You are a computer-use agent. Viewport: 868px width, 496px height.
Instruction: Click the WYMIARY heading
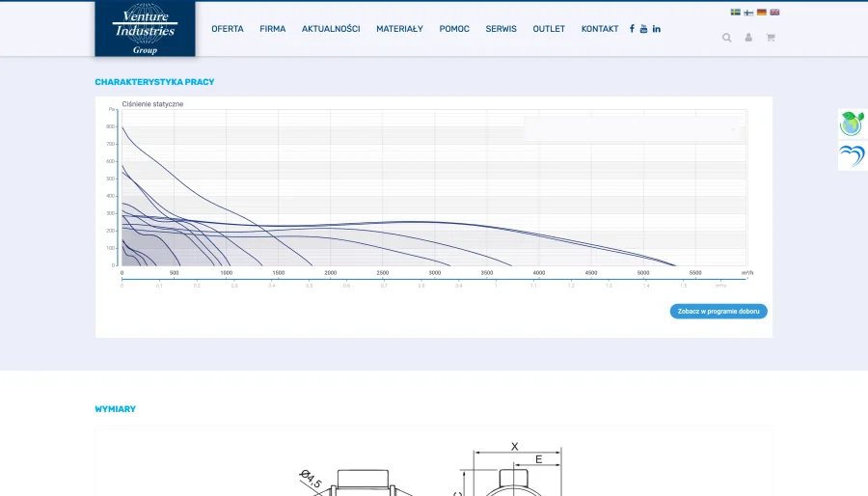click(115, 409)
